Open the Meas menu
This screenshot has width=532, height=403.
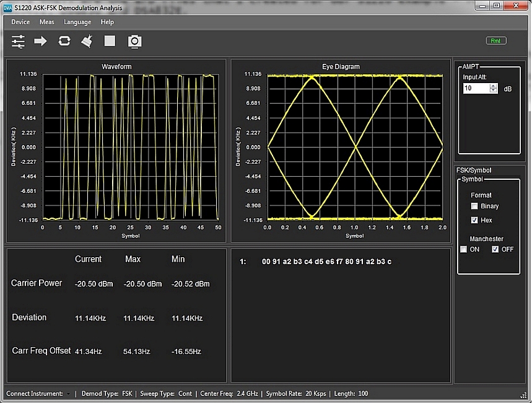(x=46, y=22)
